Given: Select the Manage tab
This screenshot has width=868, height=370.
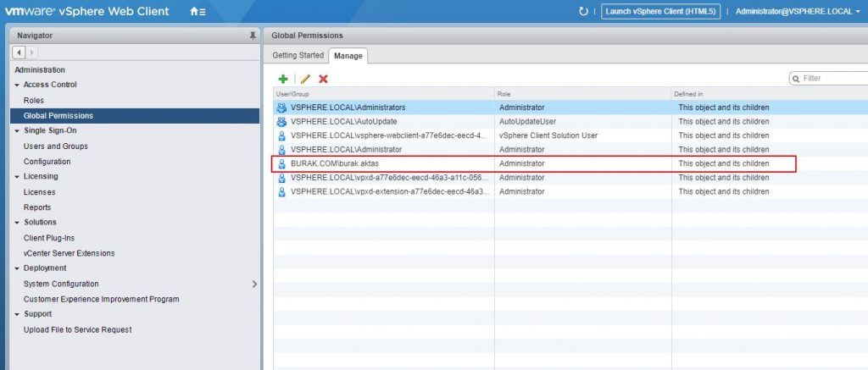Looking at the screenshot, I should (x=348, y=56).
